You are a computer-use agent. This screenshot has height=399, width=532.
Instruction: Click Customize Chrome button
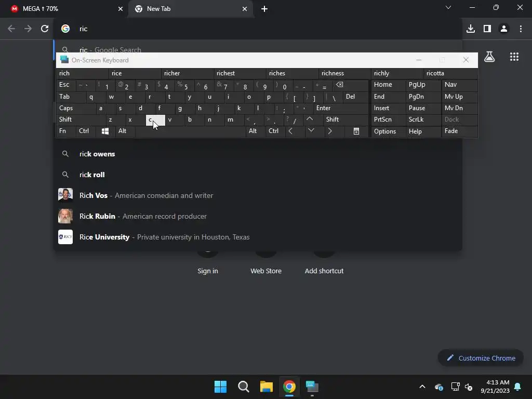481,358
